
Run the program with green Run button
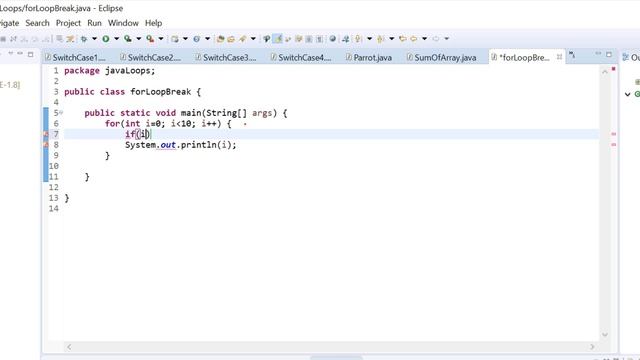[106, 39]
